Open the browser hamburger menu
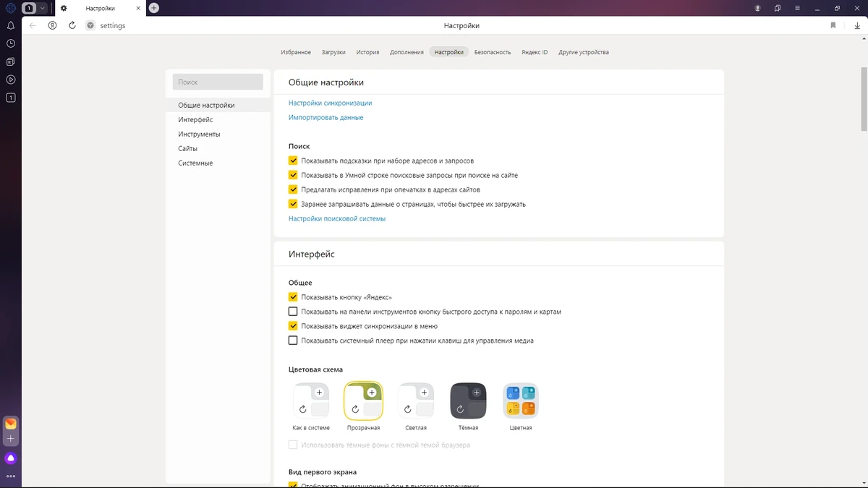This screenshot has height=488, width=868. [x=798, y=8]
